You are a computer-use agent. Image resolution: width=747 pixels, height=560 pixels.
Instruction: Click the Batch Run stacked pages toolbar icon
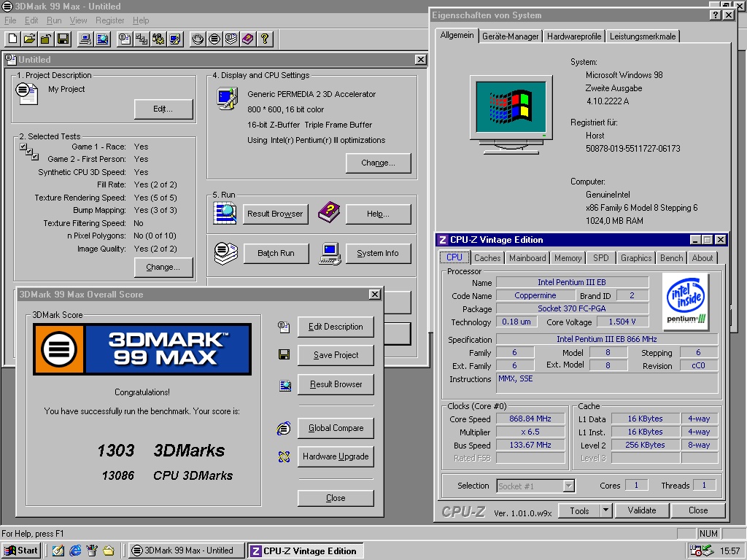click(x=231, y=39)
